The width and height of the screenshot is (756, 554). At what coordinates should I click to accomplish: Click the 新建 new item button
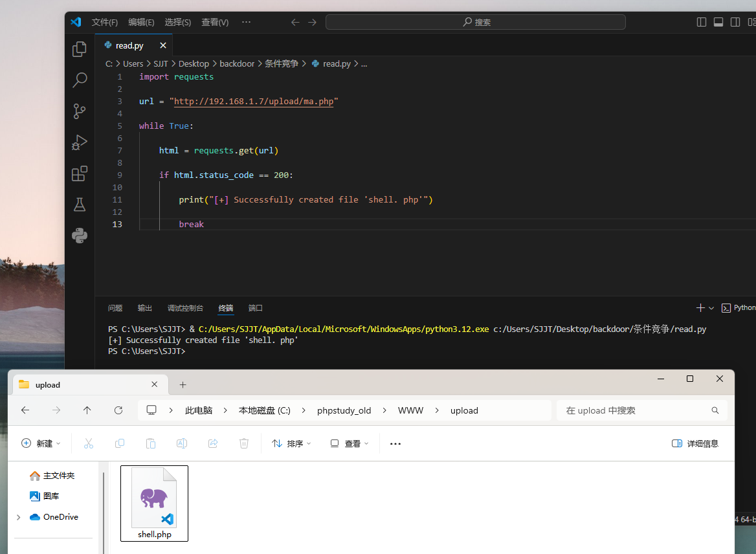(41, 443)
